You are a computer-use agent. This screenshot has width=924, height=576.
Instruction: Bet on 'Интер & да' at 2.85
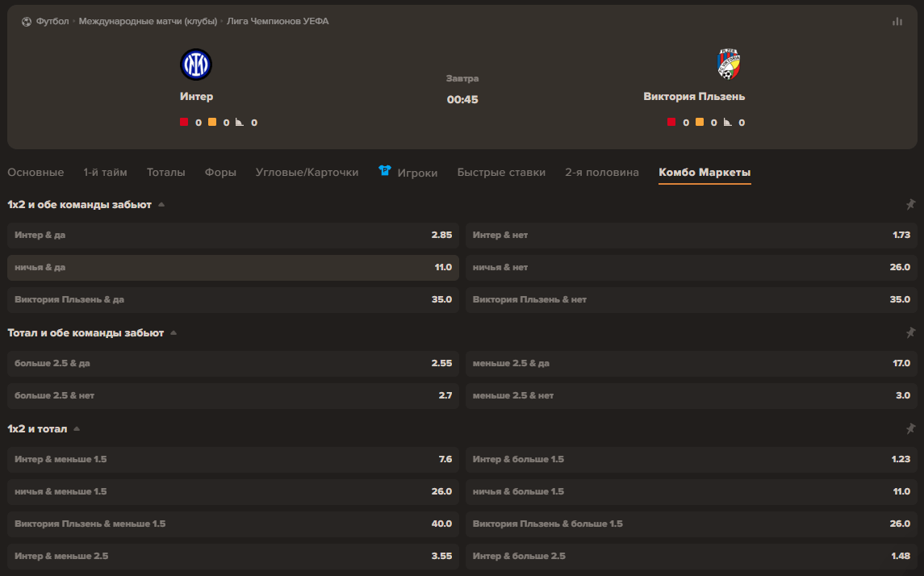pyautogui.click(x=232, y=235)
